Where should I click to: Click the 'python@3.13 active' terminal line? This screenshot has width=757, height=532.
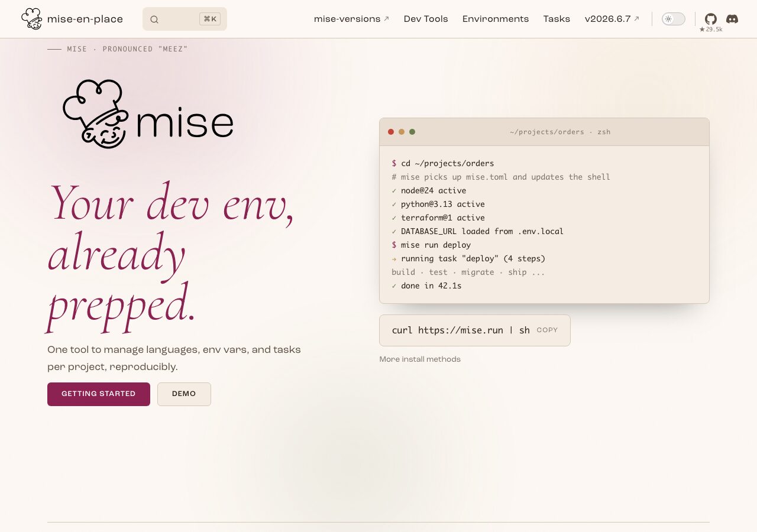438,204
